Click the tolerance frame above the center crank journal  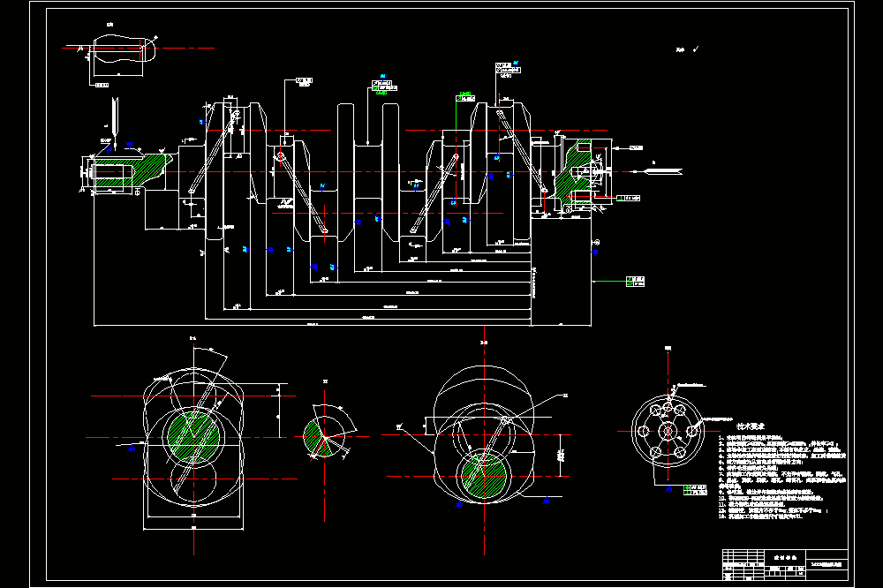385,86
